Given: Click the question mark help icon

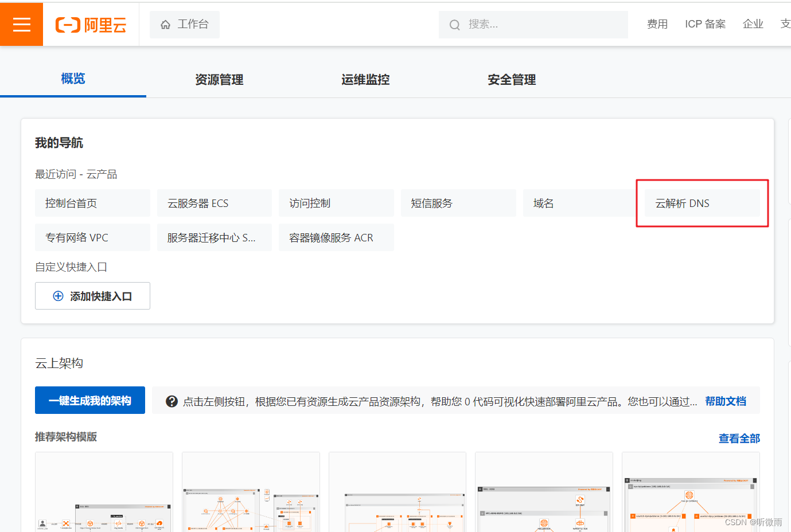Looking at the screenshot, I should tap(172, 401).
